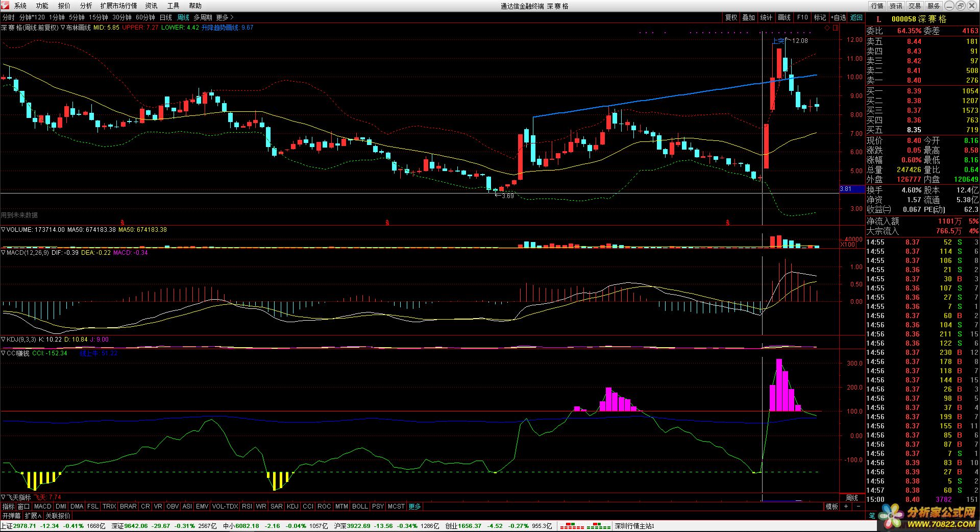The height and width of the screenshot is (532, 980).
Task: Click the 资讯 button in title bar
Action: 896,6
